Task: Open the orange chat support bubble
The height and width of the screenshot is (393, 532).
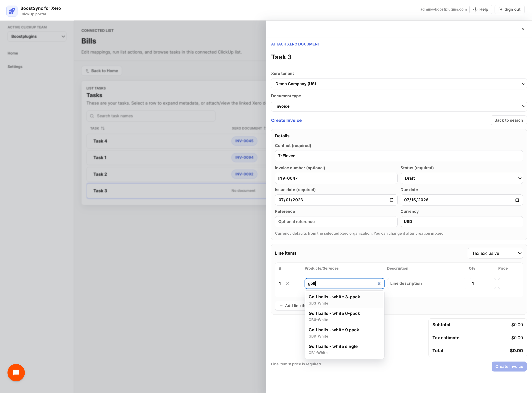Action: [x=16, y=372]
